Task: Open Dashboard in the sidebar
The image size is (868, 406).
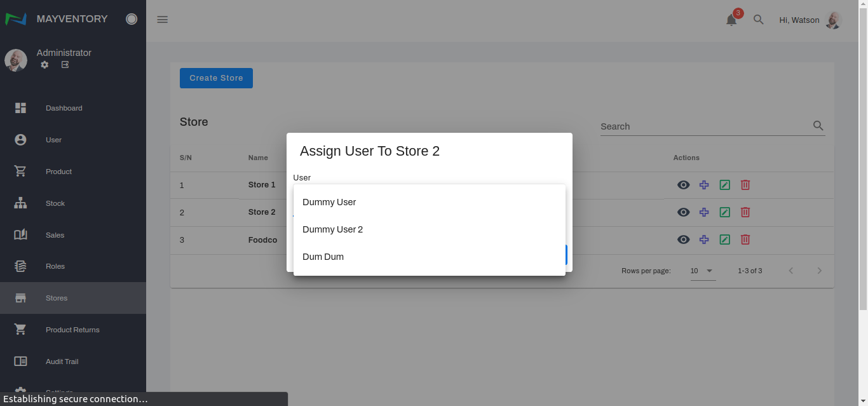Action: click(64, 108)
